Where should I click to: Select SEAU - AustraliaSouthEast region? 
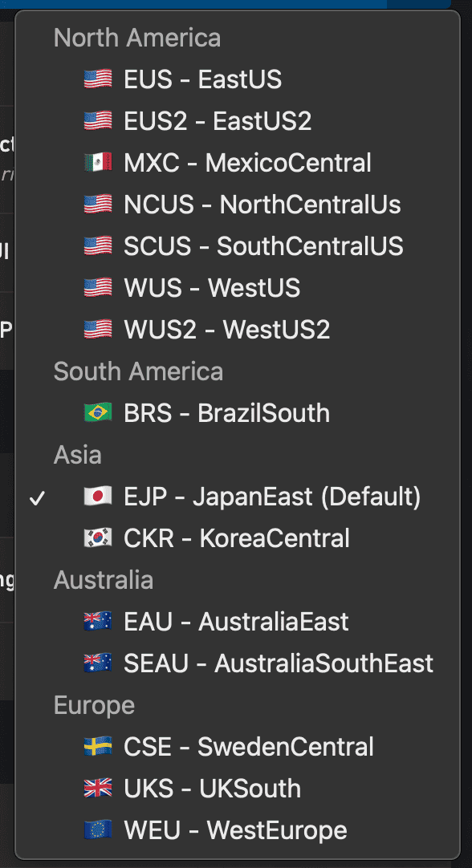[238, 663]
